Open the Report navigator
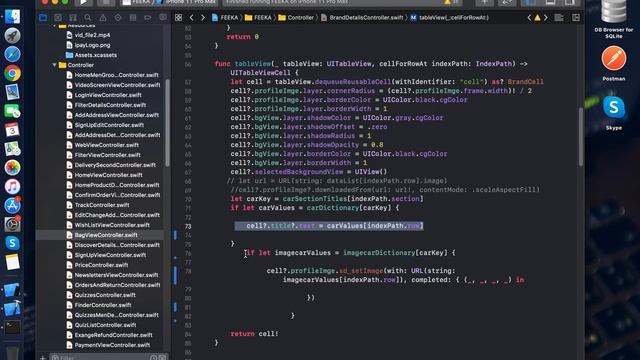 [163, 18]
